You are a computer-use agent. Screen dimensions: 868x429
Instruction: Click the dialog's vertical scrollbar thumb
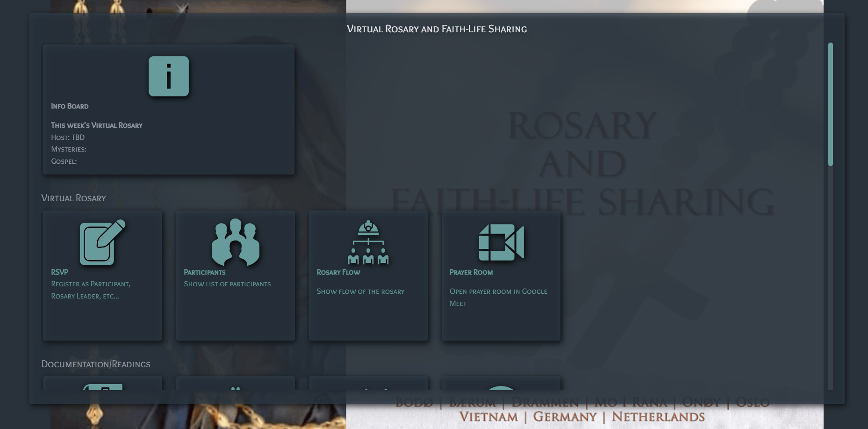(831, 104)
